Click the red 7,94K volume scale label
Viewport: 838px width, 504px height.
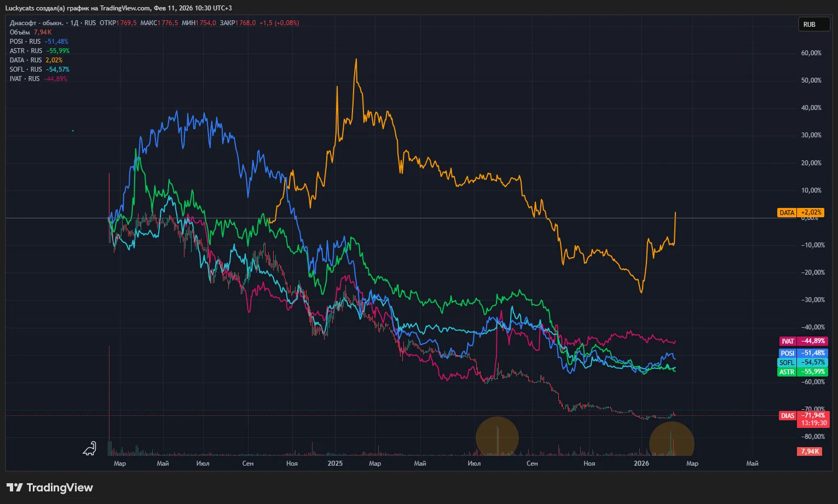pos(810,451)
